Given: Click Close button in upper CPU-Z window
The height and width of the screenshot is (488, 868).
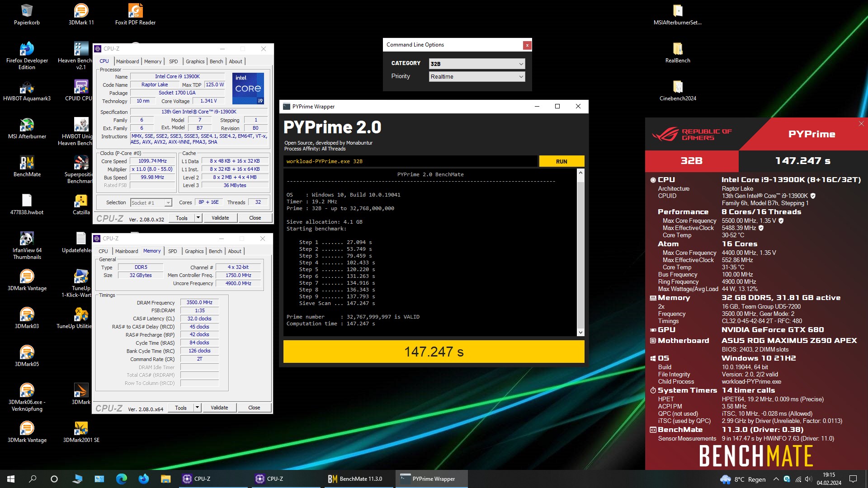Looking at the screenshot, I should tap(255, 218).
